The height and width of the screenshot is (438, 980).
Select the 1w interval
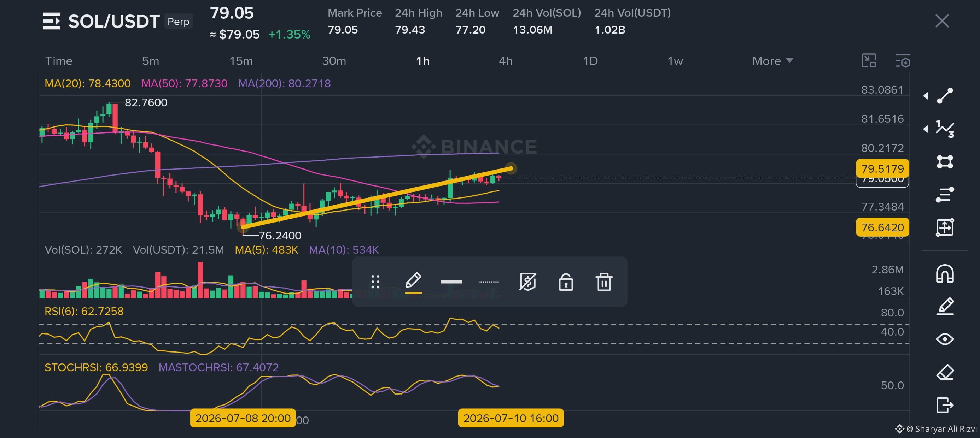[675, 61]
